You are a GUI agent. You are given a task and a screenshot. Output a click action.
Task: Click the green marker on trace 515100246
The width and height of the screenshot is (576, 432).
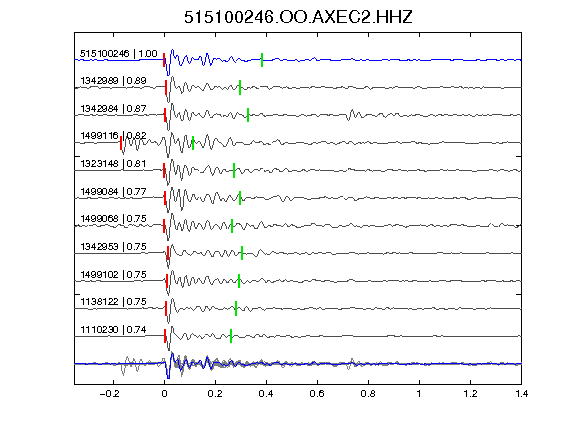[x=262, y=60]
